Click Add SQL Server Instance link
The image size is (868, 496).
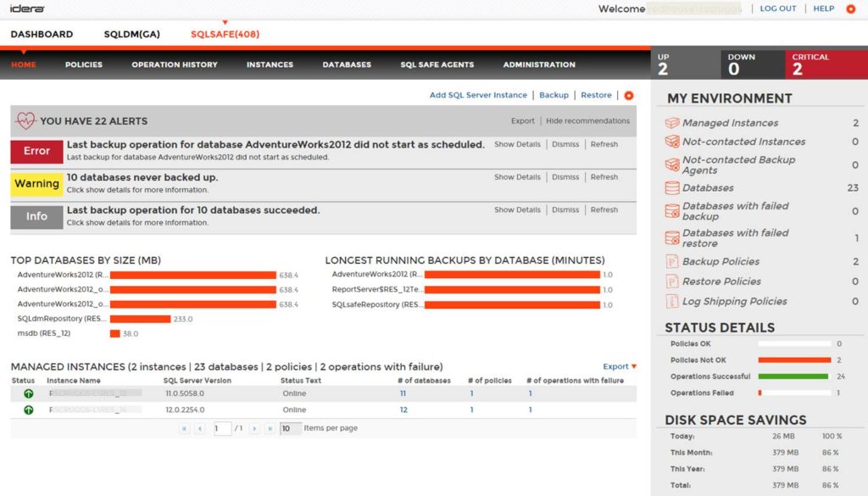coord(478,95)
